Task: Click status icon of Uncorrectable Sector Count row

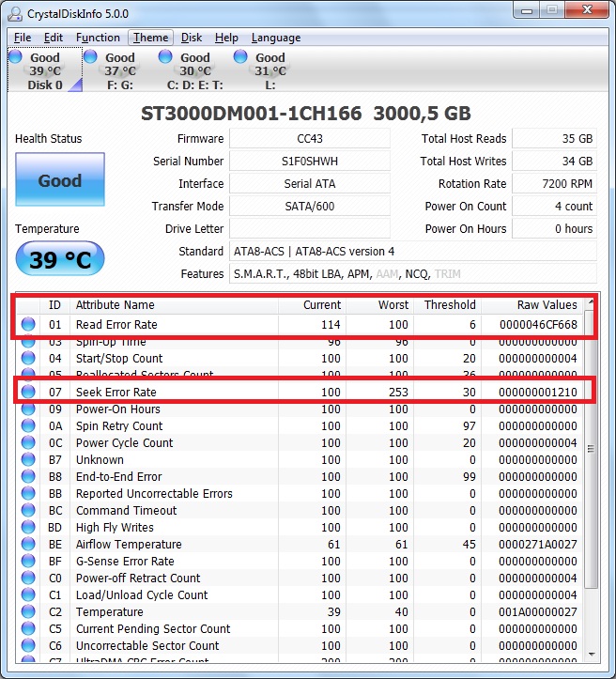Action: coord(28,645)
